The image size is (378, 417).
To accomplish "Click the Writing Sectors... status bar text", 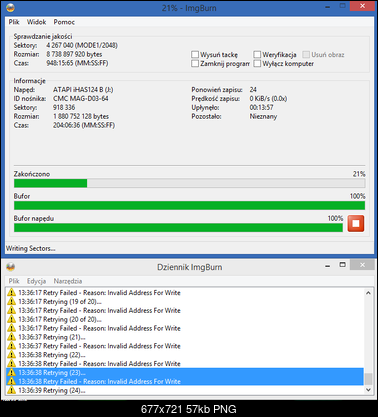I will (x=31, y=248).
